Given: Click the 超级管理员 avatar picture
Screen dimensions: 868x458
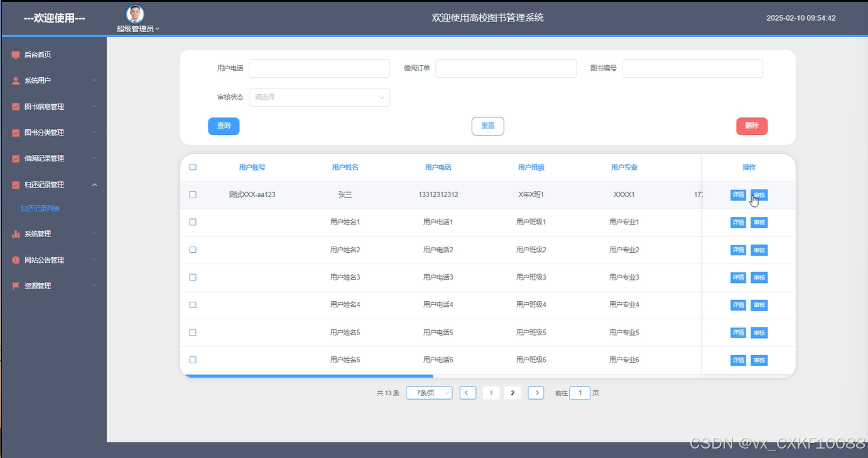Looking at the screenshot, I should pos(135,14).
